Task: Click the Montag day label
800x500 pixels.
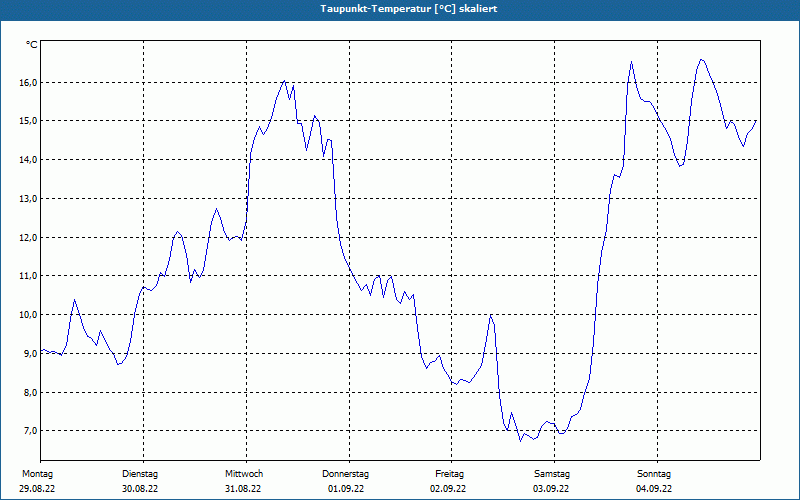Action: (x=38, y=474)
